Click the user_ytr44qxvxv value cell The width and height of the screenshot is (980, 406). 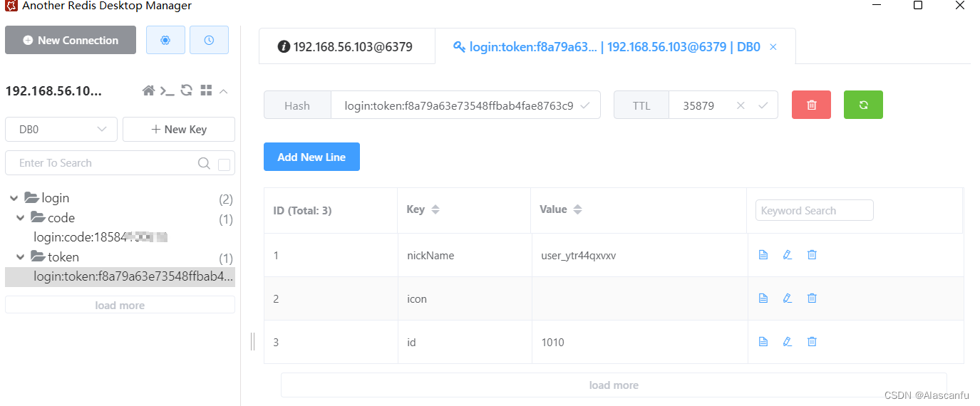pos(639,256)
